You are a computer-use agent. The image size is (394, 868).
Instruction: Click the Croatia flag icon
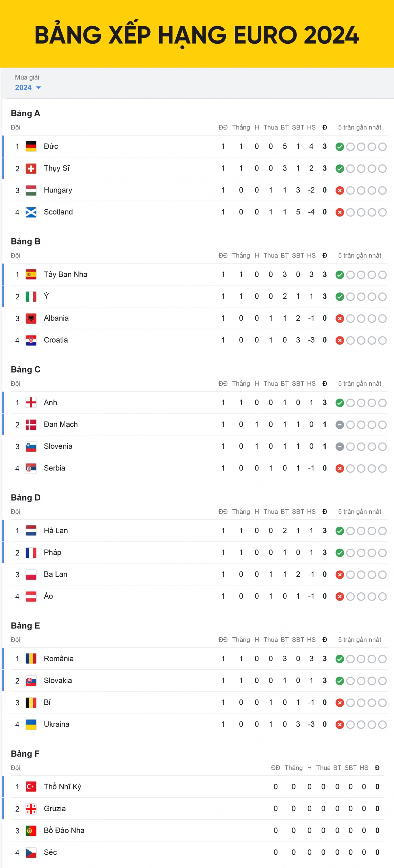tap(31, 340)
